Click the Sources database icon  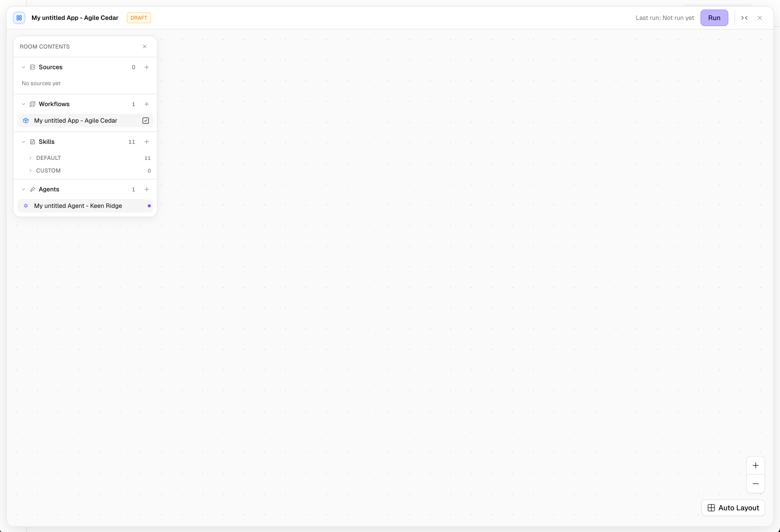click(33, 67)
